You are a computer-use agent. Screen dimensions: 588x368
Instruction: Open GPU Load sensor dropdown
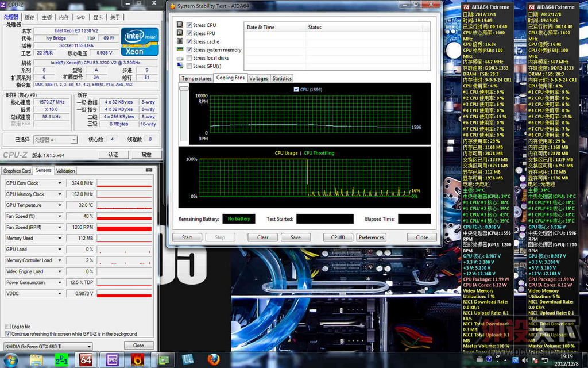coord(60,250)
